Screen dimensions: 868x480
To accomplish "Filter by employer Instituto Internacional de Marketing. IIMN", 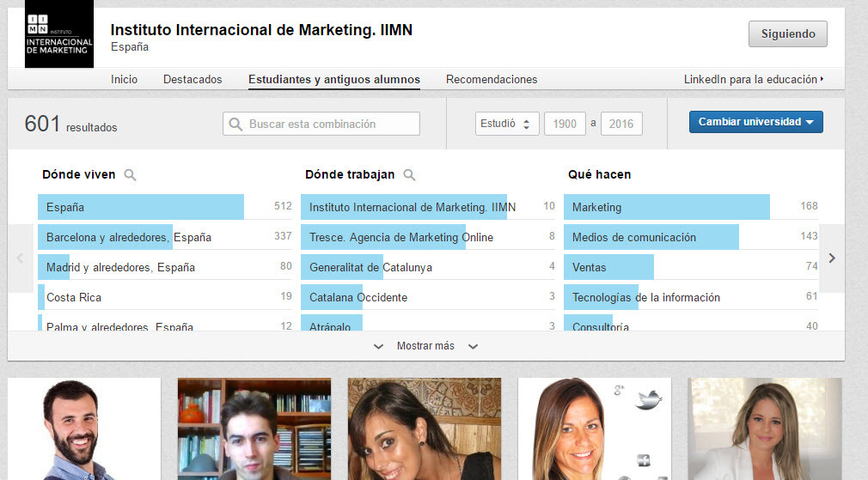I will click(428, 207).
